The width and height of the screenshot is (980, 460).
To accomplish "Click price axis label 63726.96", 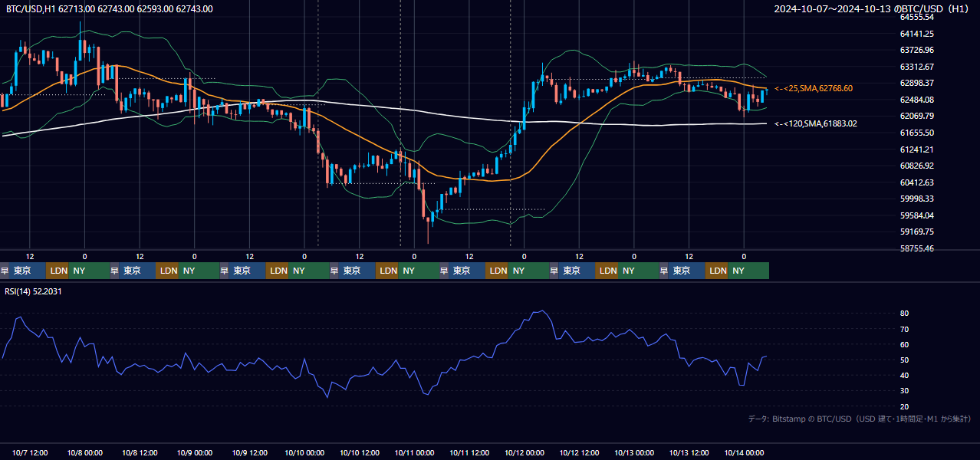I will (917, 50).
